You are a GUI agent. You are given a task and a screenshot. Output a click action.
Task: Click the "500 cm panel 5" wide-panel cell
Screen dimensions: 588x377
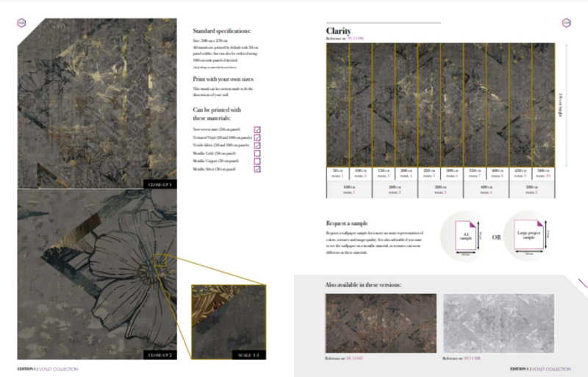532,190
